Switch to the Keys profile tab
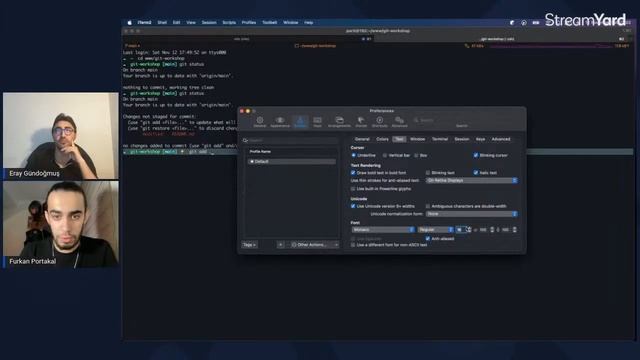This screenshot has height=360, width=640. click(480, 139)
